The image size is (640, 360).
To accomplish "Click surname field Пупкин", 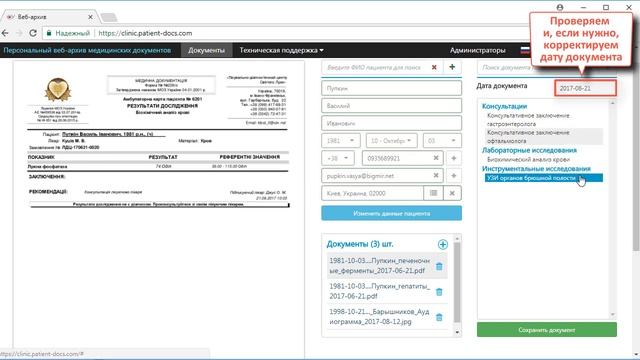I will coord(391,88).
